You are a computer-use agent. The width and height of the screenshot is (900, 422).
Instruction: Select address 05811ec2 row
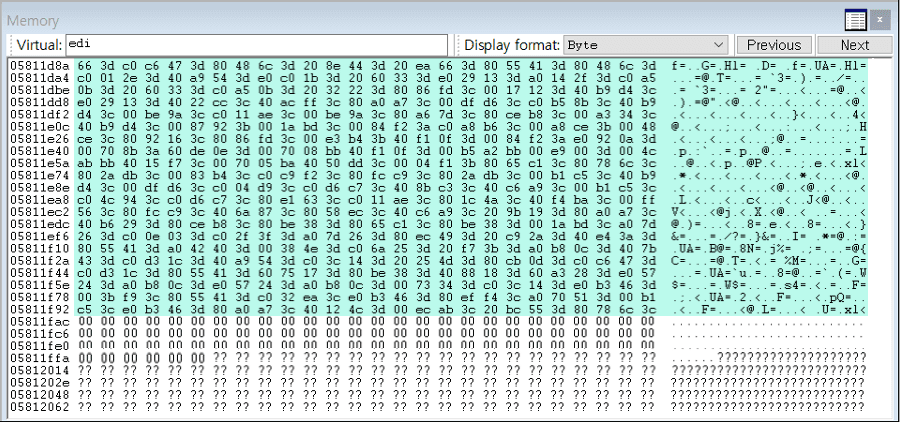click(40, 211)
